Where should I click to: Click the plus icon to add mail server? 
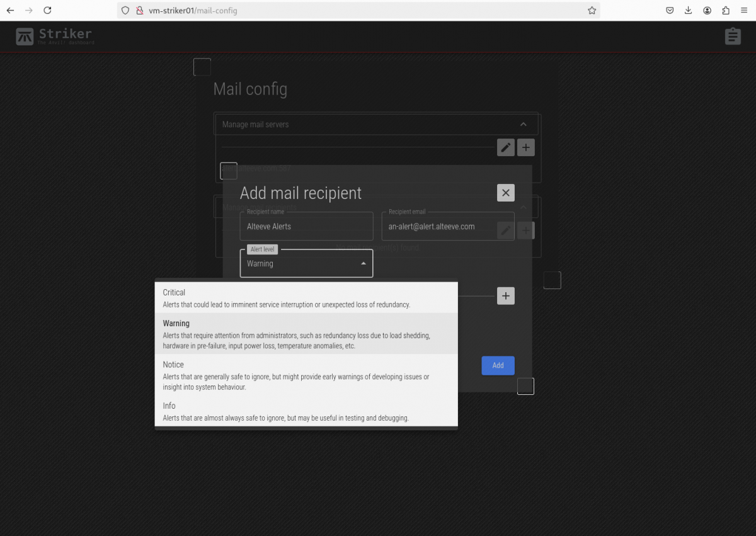(525, 147)
